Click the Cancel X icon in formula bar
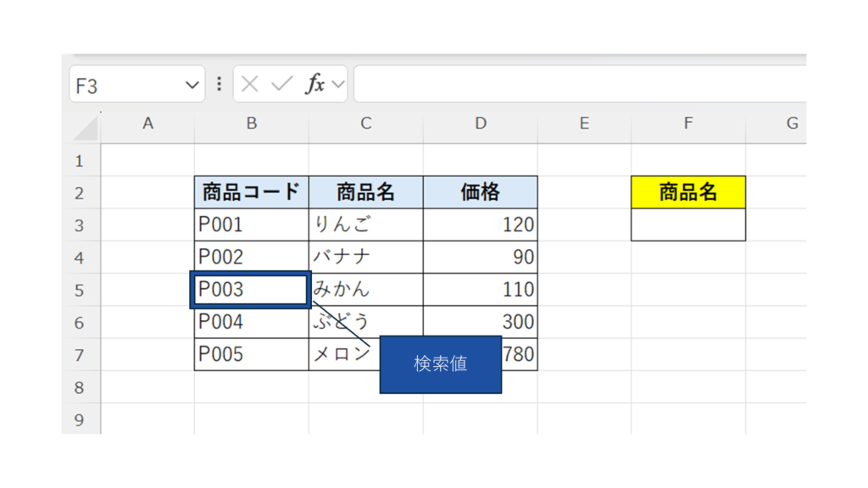 coord(249,84)
